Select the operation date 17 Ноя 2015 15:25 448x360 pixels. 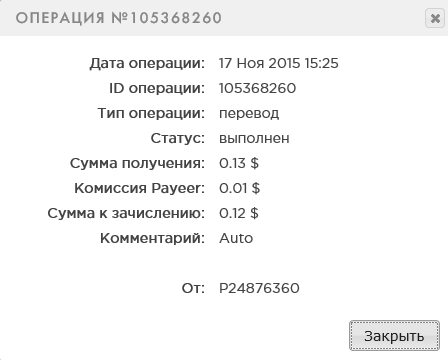click(x=279, y=63)
